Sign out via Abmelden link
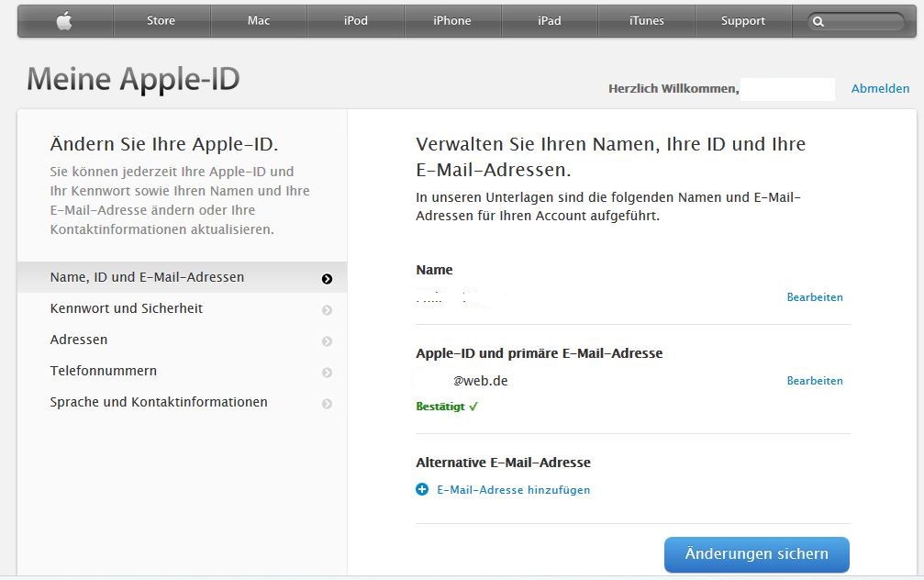Viewport: 924px width, 580px height. (880, 89)
